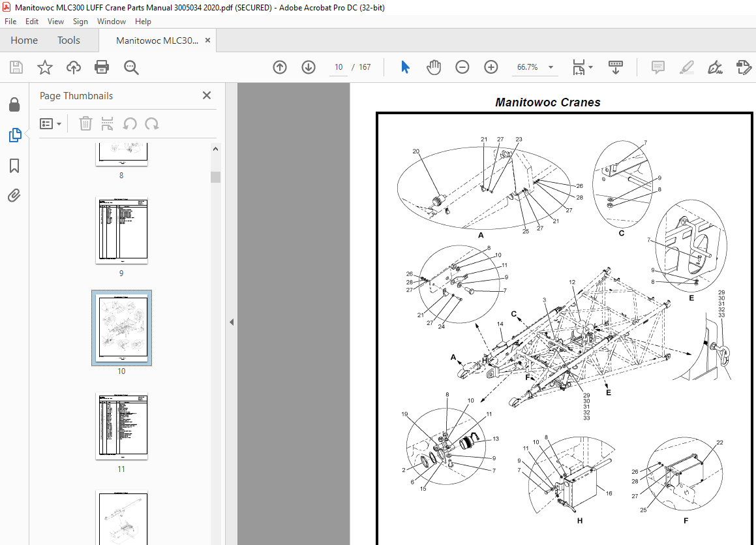Click the insert pages icon

click(x=107, y=123)
